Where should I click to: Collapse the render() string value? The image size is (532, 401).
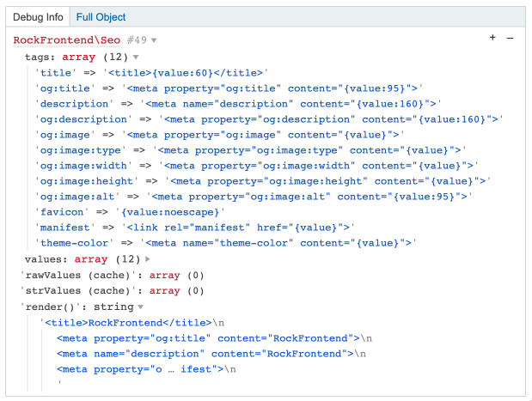[x=141, y=307]
